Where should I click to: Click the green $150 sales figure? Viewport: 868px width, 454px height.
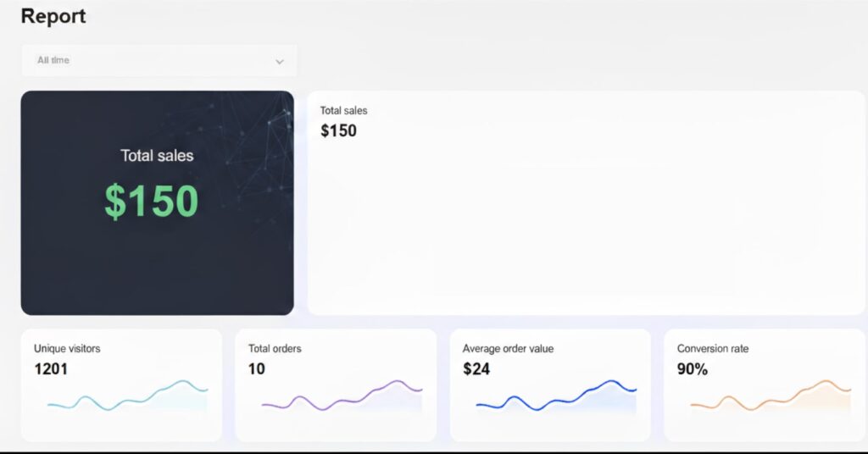(151, 202)
